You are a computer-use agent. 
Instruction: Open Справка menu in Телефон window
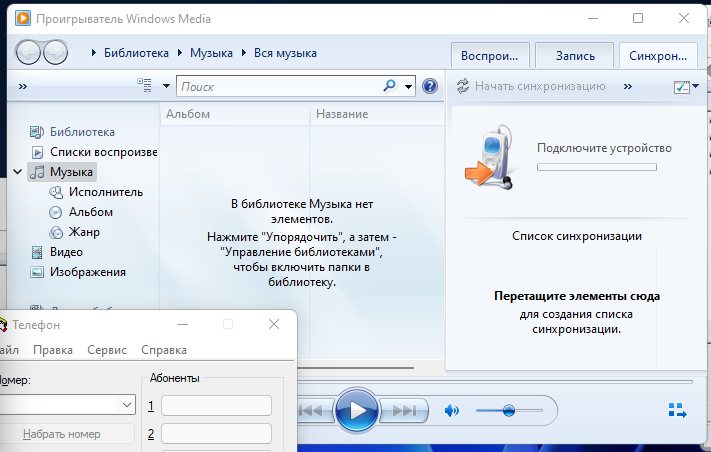click(x=164, y=350)
